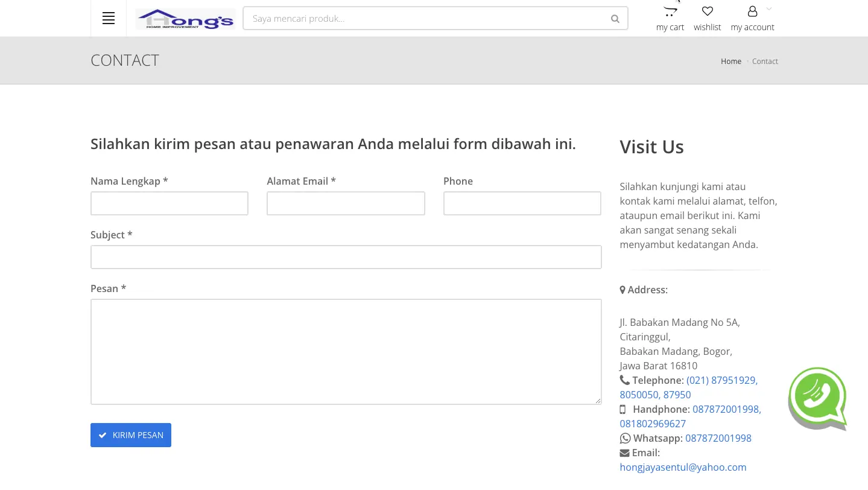The image size is (868, 490).
Task: Click the search magnifier icon
Action: [x=615, y=19]
